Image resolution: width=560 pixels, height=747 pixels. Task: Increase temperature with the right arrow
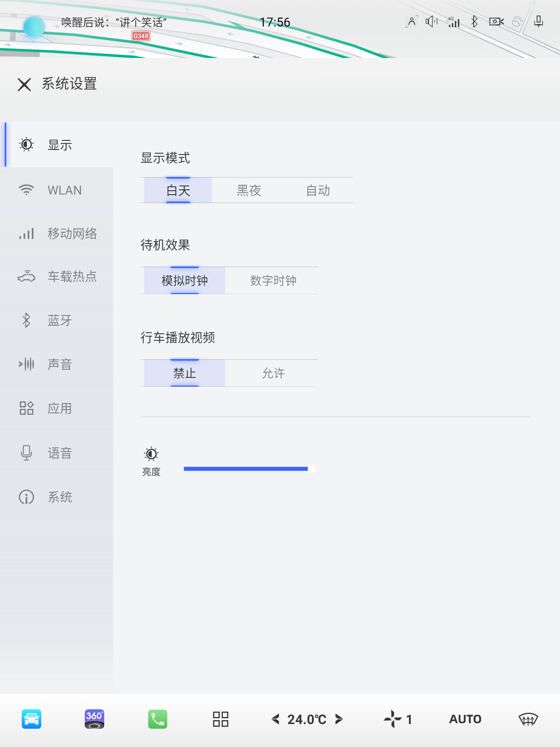click(x=339, y=719)
